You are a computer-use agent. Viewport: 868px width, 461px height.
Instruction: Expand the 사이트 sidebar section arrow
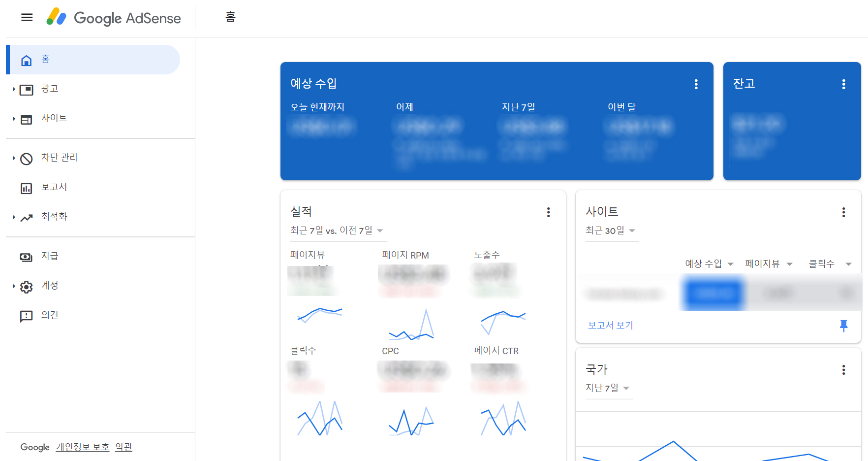pos(14,119)
